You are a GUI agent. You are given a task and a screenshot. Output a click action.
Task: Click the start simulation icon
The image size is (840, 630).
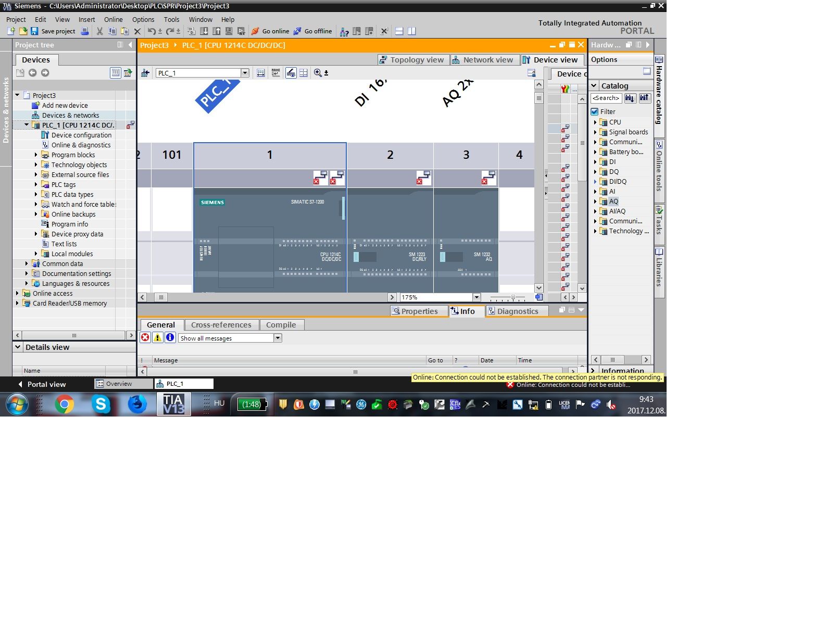coord(229,31)
